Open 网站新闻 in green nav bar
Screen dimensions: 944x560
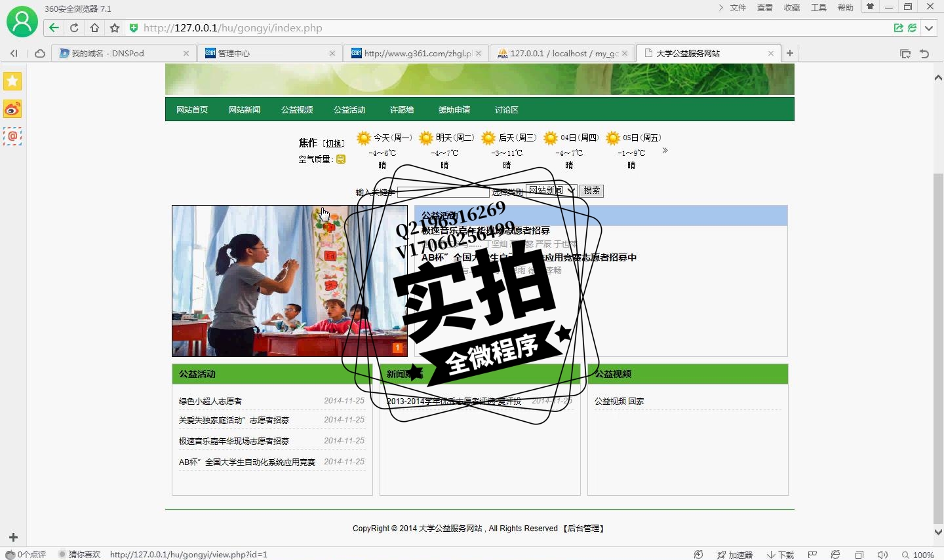[x=245, y=109]
